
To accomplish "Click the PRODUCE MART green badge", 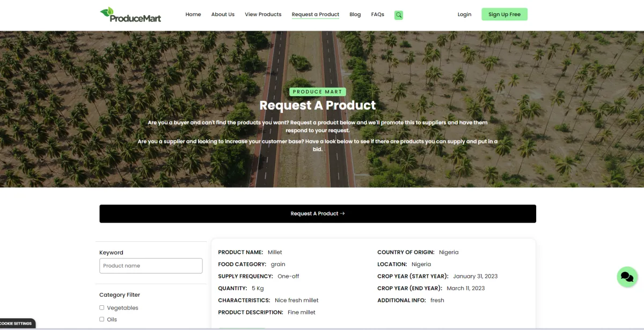I will tap(318, 92).
